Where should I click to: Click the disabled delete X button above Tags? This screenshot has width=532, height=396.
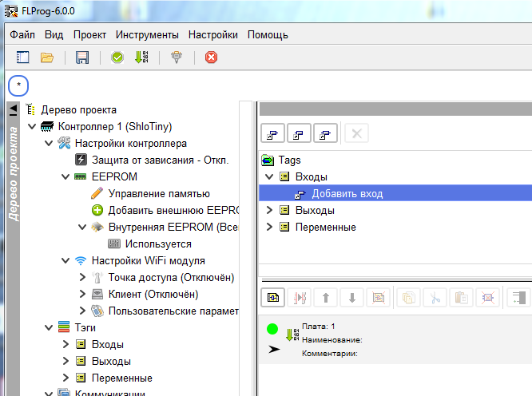(356, 133)
